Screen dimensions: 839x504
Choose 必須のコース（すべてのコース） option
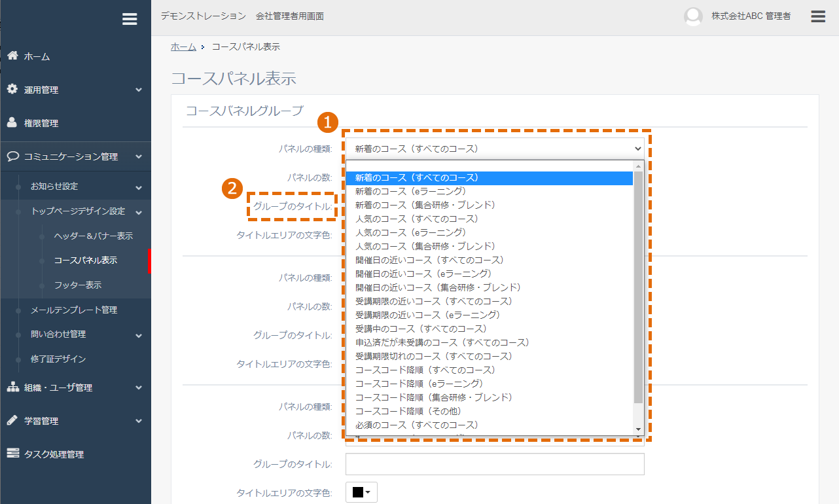click(490, 425)
